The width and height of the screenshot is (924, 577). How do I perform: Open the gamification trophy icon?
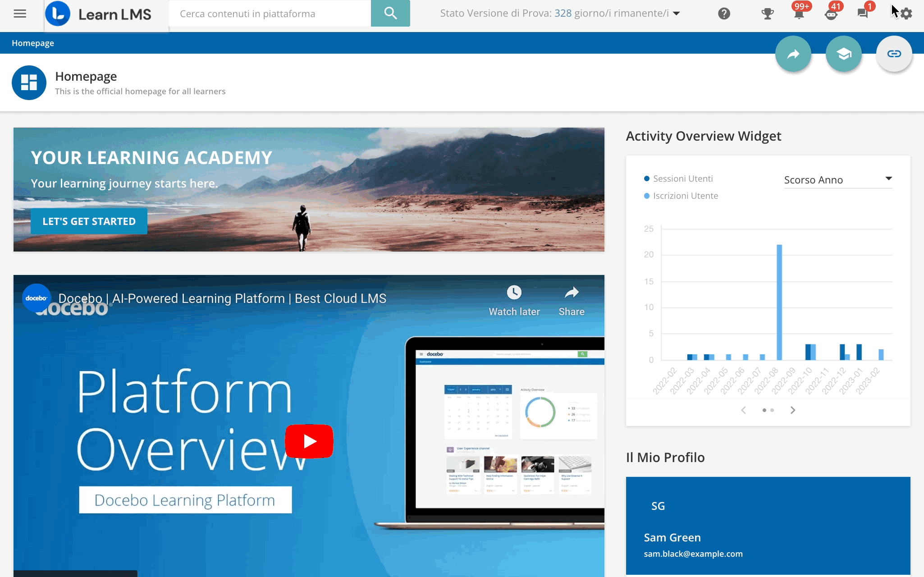point(767,14)
